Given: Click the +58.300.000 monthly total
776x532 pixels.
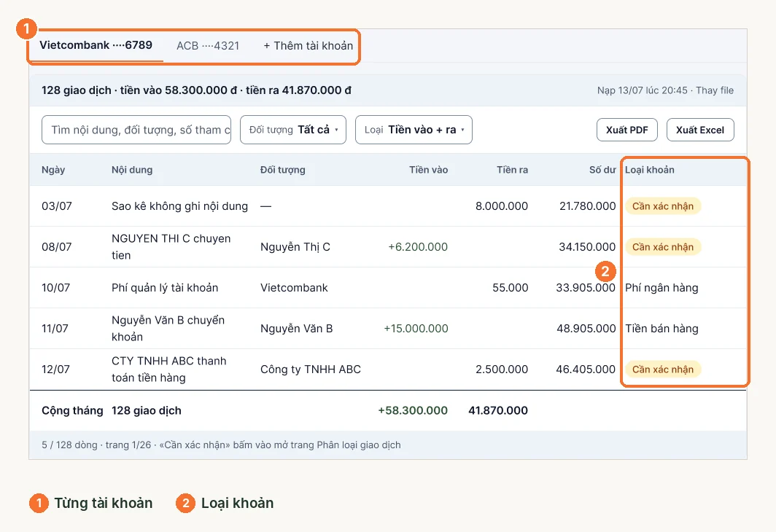Looking at the screenshot, I should point(413,410).
